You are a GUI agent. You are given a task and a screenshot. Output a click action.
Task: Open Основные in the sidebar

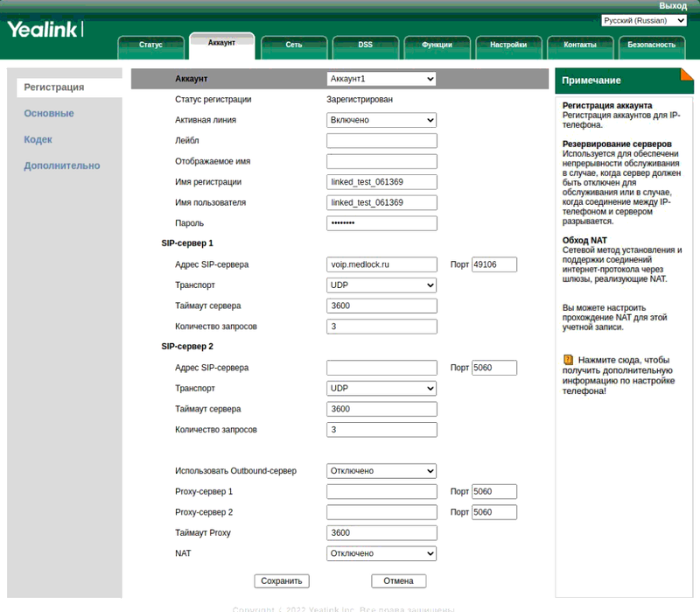[49, 114]
